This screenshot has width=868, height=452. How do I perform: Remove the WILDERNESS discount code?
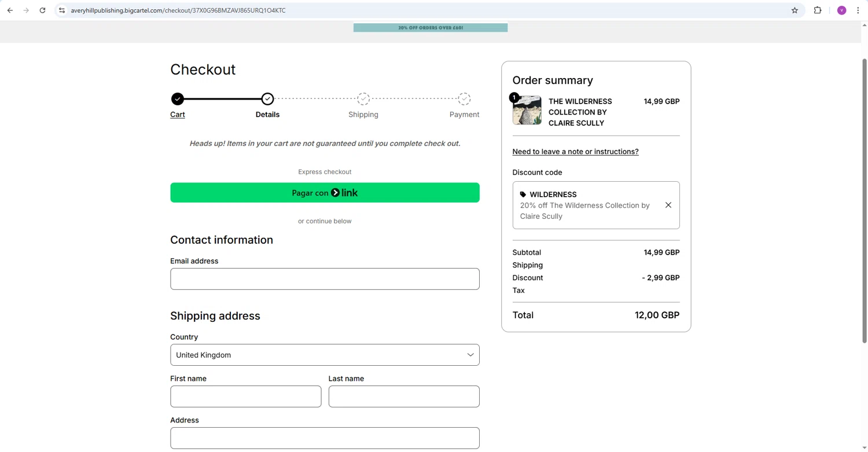[668, 205]
